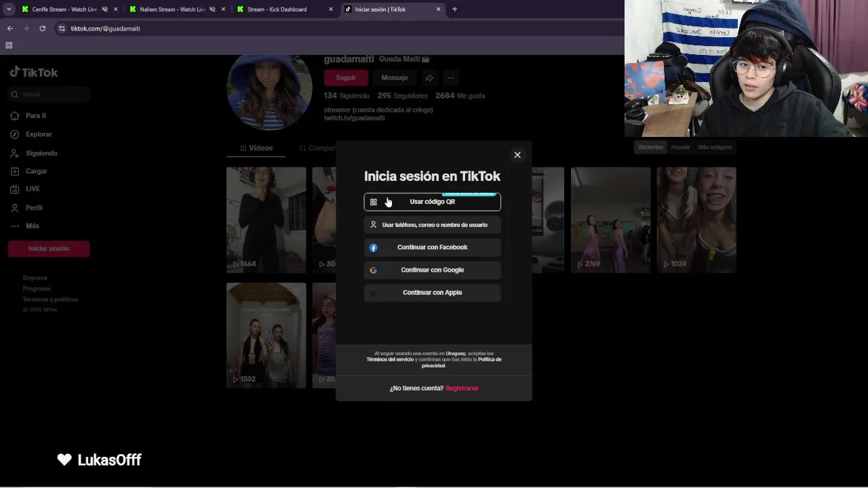Go forward in browser history
The height and width of the screenshot is (488, 868).
pos(26,28)
